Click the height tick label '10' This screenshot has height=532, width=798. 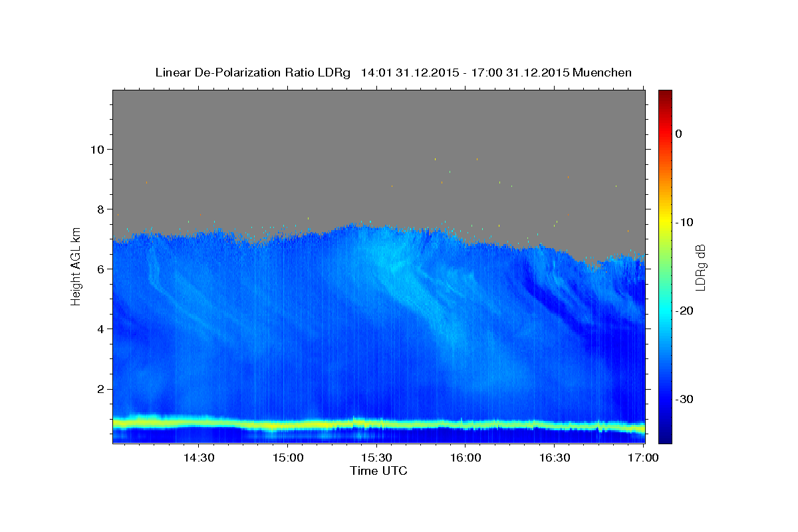(98, 149)
